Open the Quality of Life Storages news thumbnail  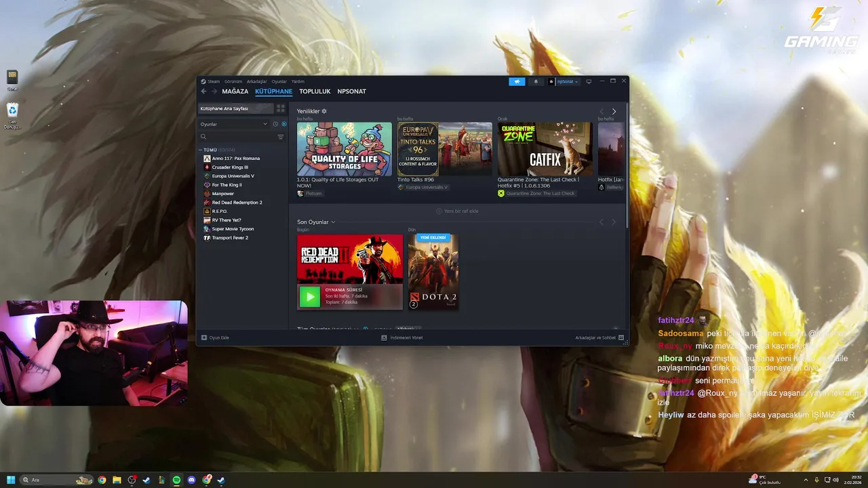click(x=344, y=149)
